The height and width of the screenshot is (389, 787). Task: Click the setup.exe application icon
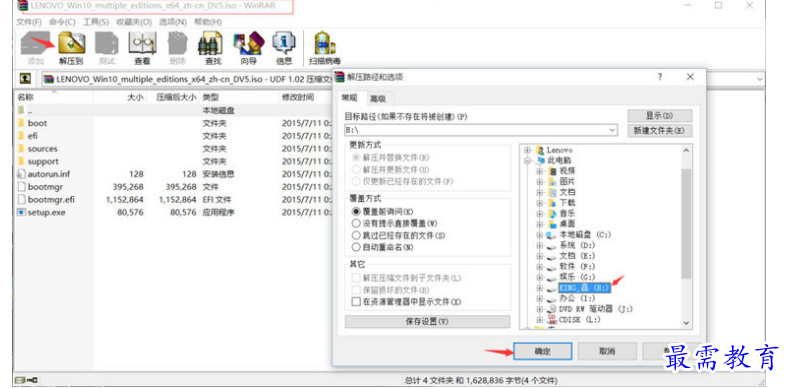tap(21, 212)
